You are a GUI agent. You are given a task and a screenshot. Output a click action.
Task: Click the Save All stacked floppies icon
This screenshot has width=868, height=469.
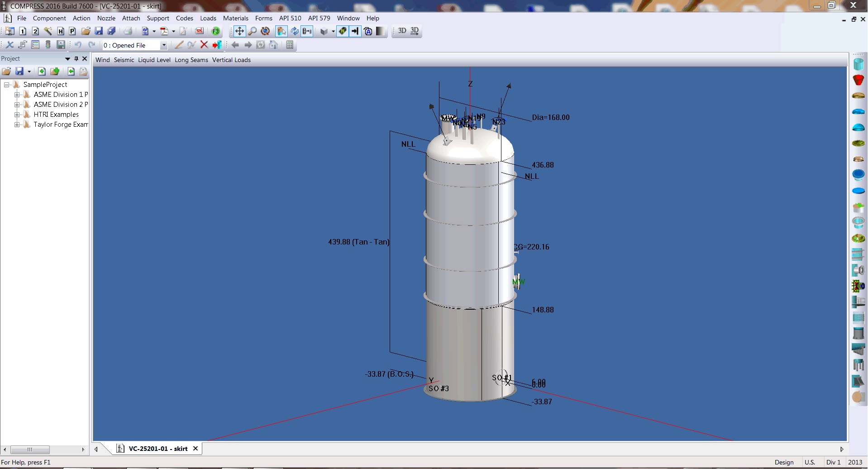pyautogui.click(x=111, y=31)
